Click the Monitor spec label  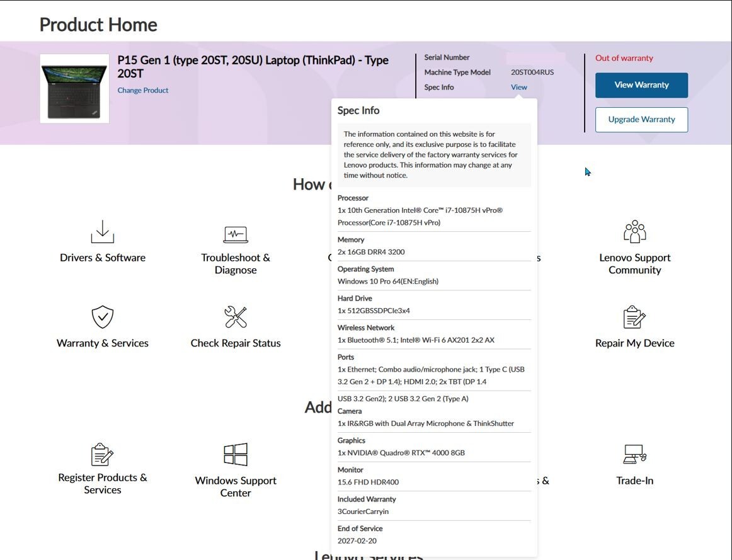coord(350,471)
